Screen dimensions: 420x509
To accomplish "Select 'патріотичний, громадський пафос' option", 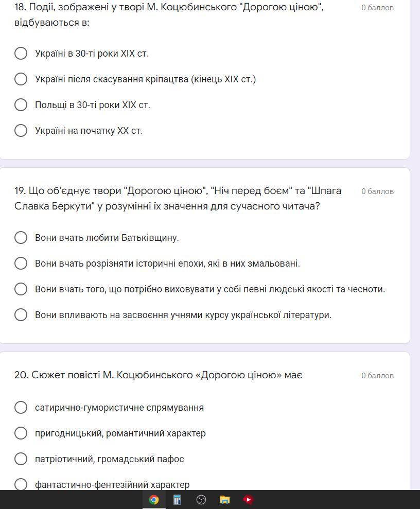I will coord(21,459).
